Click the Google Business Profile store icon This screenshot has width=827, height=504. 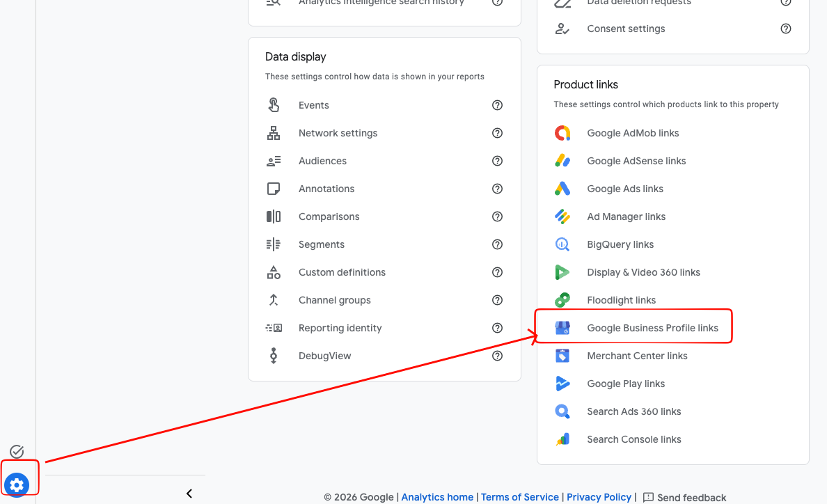click(x=562, y=328)
